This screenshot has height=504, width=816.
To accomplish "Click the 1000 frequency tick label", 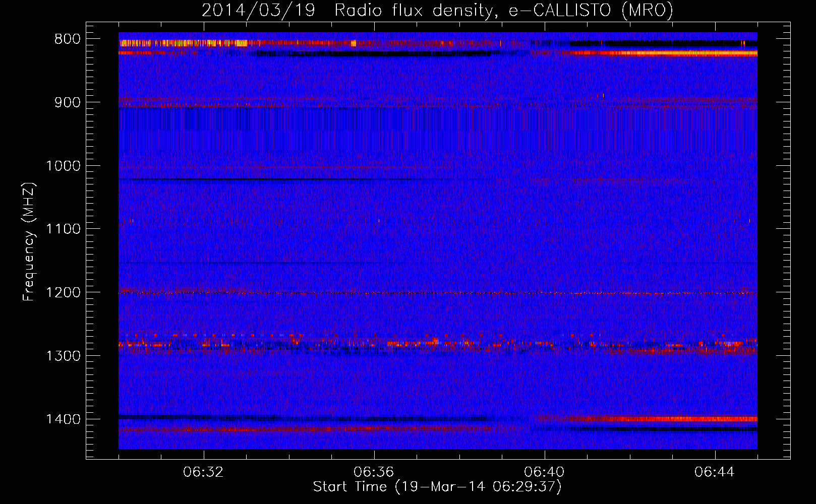I will [x=63, y=166].
